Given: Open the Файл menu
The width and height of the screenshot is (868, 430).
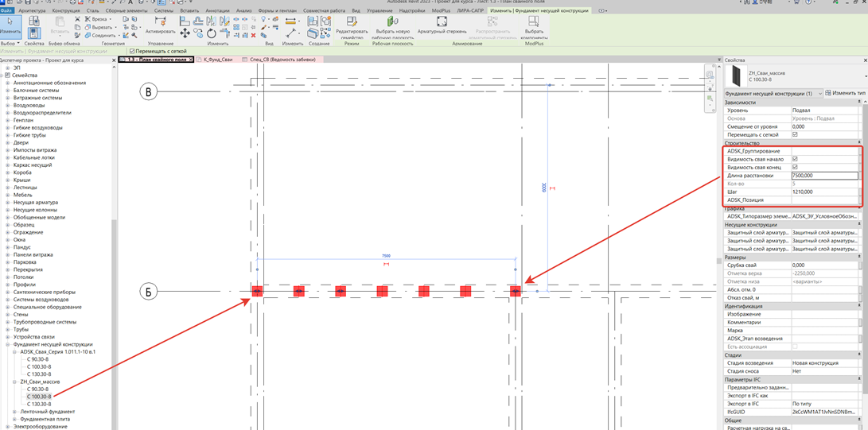Looking at the screenshot, I should tap(6, 10).
